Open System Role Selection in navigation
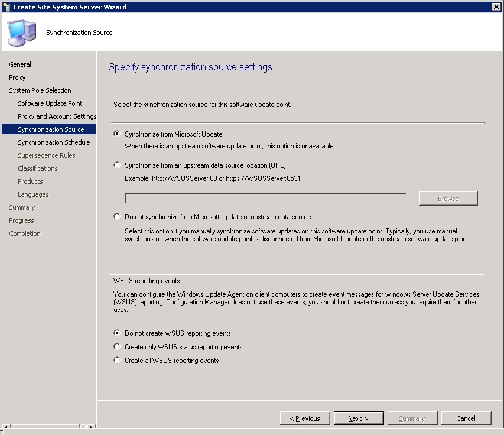The width and height of the screenshot is (504, 435). point(40,90)
